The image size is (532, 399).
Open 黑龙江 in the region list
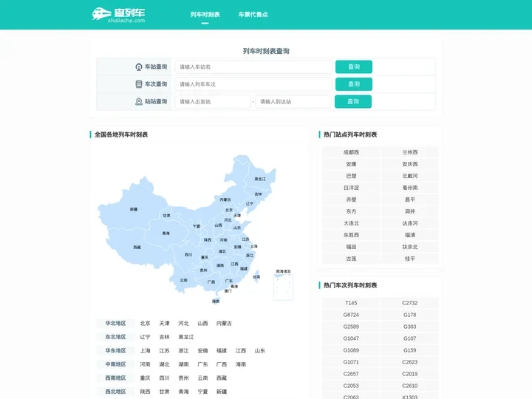click(x=186, y=337)
